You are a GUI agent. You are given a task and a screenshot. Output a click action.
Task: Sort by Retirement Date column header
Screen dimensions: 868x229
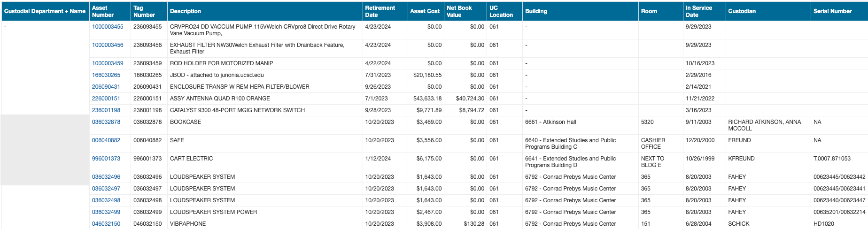(x=380, y=11)
